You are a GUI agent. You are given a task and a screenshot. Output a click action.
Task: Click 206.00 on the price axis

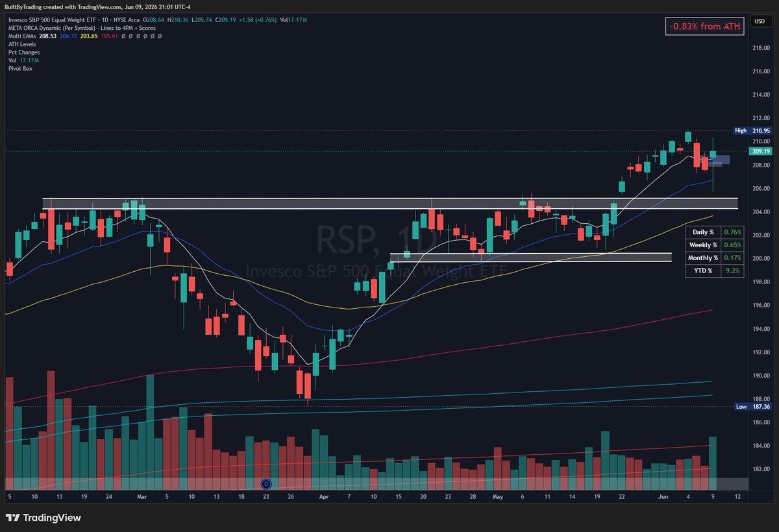761,188
